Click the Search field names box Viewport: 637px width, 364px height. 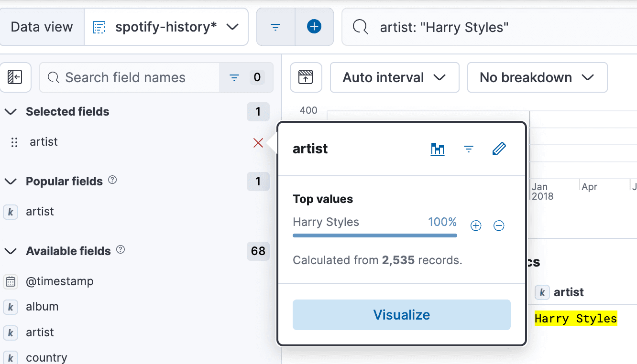point(129,77)
